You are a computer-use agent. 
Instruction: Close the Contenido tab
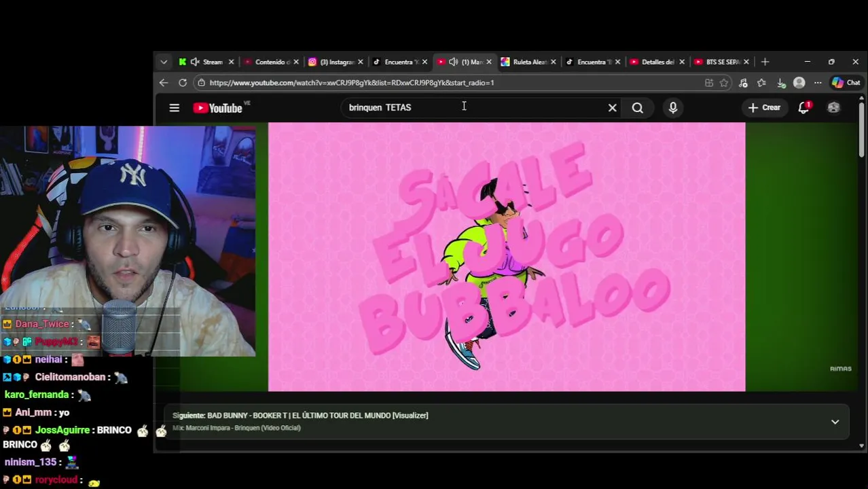[295, 62]
